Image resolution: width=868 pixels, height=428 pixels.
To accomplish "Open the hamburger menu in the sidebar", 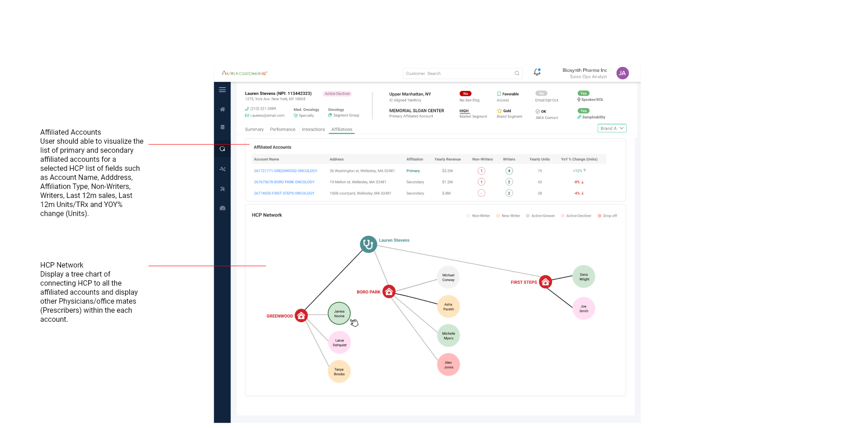I will click(222, 90).
